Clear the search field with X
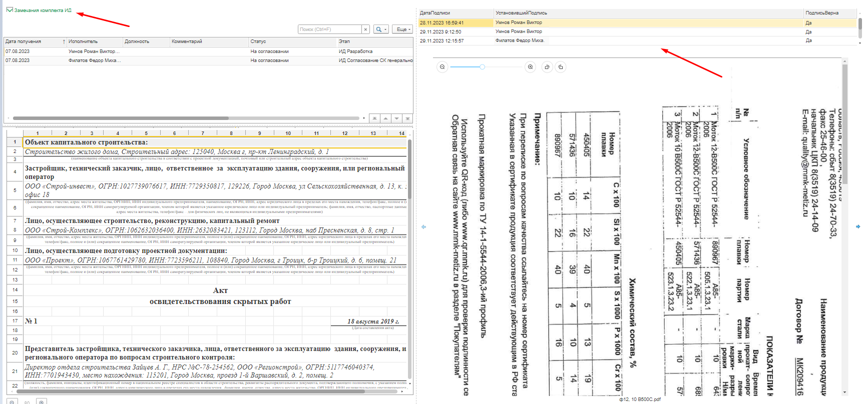 point(365,29)
